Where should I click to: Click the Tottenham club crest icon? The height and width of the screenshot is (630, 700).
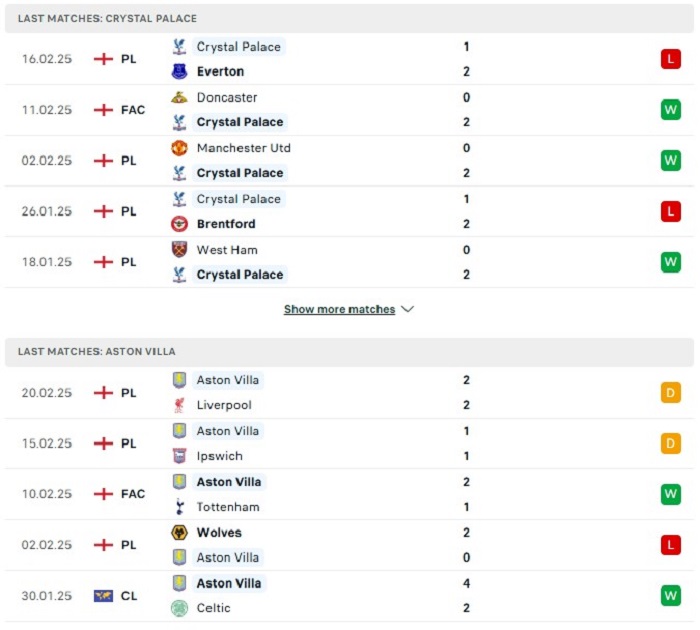point(179,507)
